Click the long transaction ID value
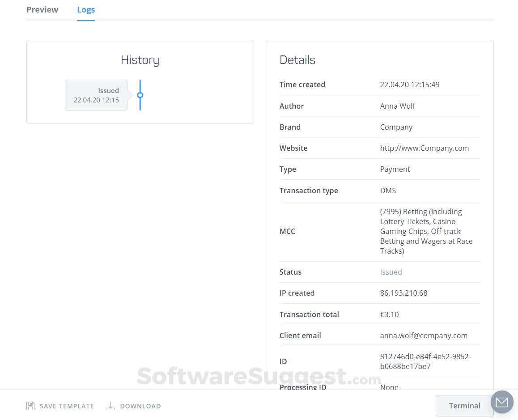This screenshot has width=518, height=420. 426,361
